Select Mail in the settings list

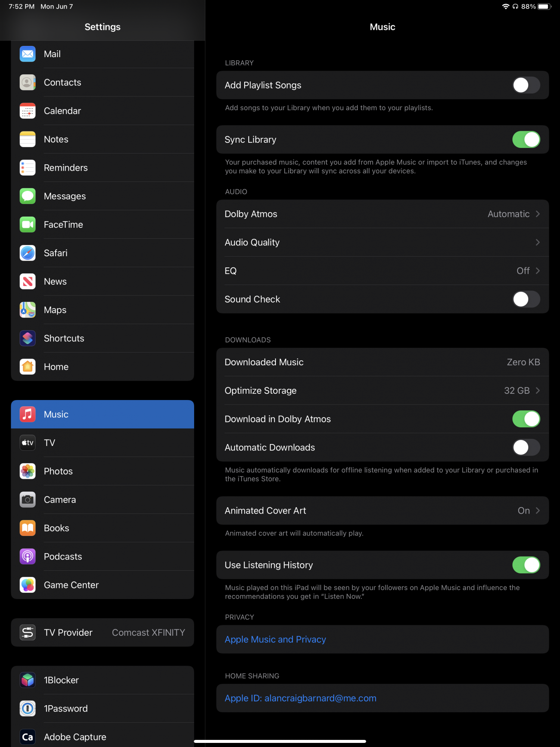103,54
